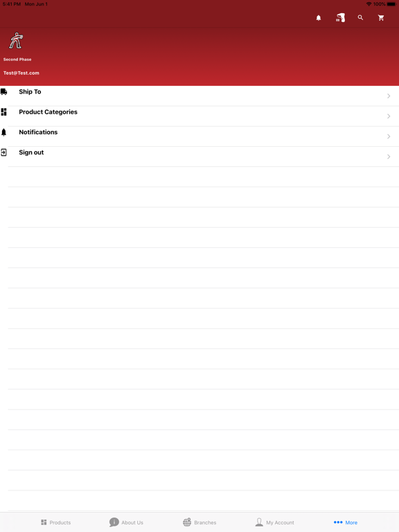Tap the About Us info icon
399x532 pixels.
coord(114,522)
